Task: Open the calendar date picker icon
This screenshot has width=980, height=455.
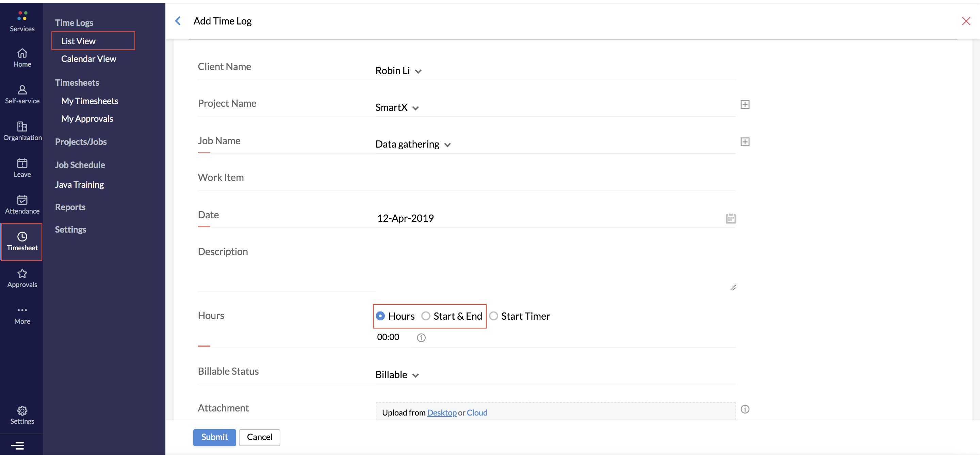Action: 731,219
